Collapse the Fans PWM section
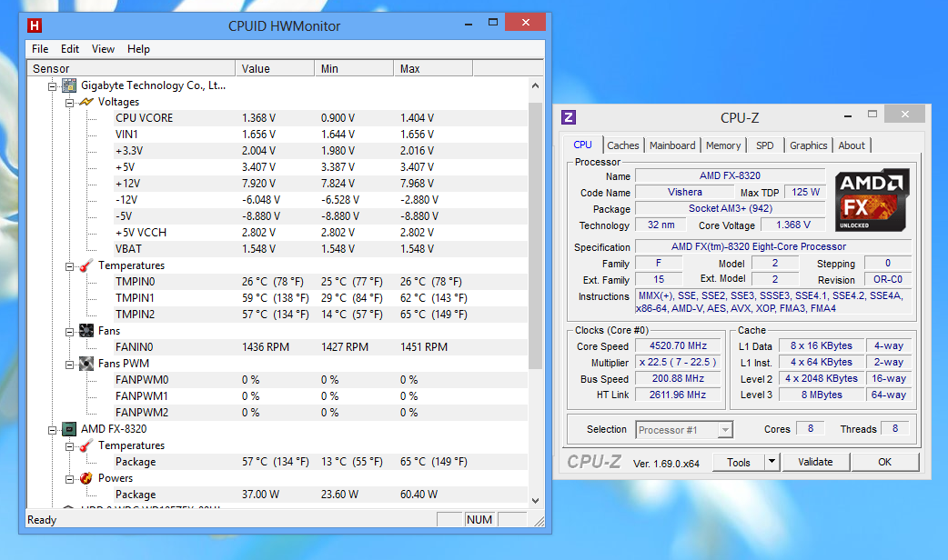Viewport: 948px width, 560px height. pos(69,365)
